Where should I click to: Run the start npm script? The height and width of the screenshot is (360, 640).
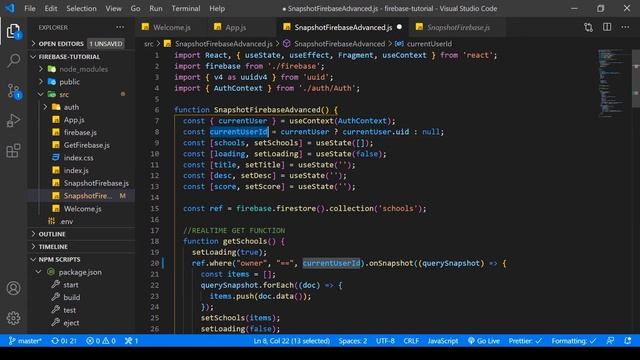click(71, 285)
